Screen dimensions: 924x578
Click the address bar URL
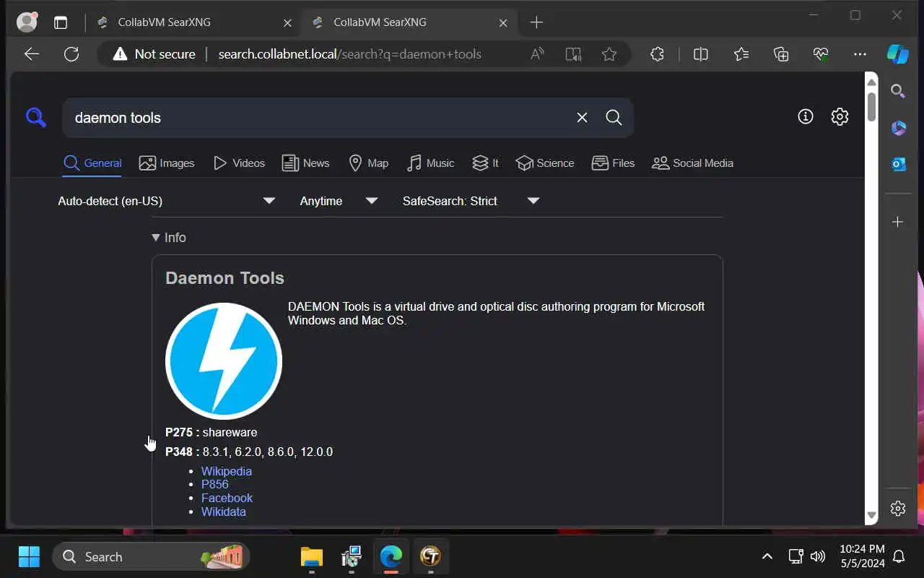349,54
